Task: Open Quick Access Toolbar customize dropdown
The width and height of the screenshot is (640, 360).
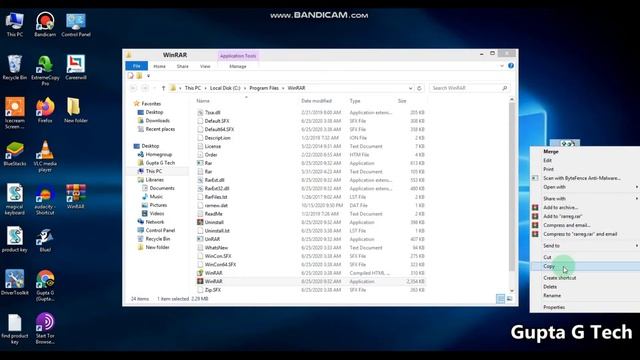Action: [149, 76]
